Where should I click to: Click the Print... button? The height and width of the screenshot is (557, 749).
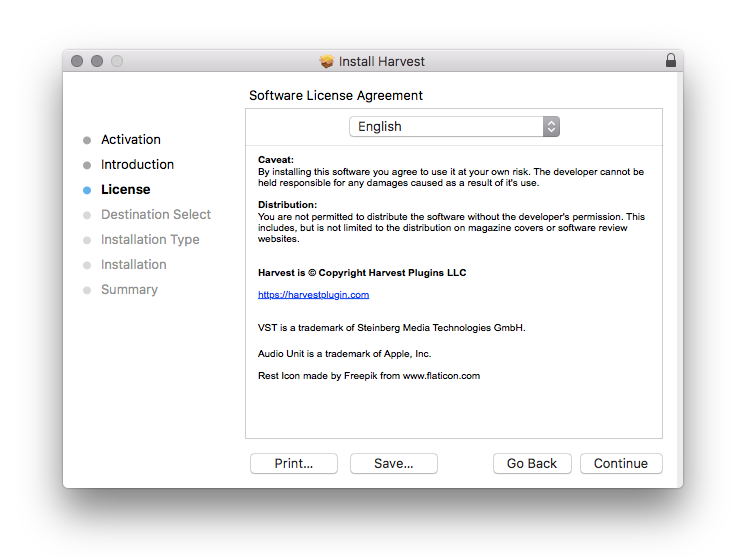tap(294, 463)
